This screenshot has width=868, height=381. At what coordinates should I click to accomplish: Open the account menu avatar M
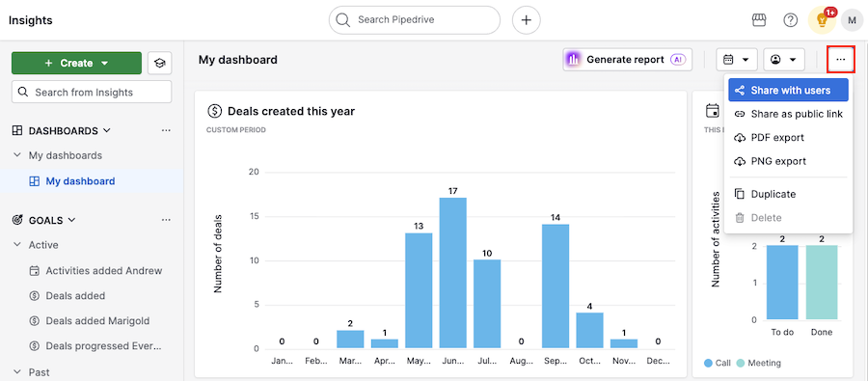(x=852, y=20)
